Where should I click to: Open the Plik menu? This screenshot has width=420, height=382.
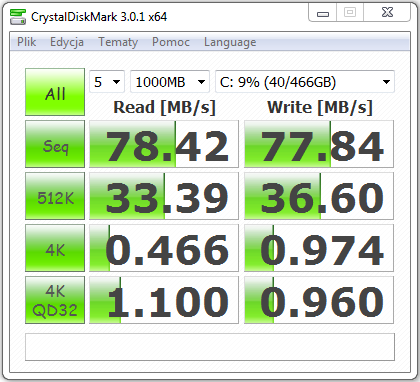[x=27, y=42]
